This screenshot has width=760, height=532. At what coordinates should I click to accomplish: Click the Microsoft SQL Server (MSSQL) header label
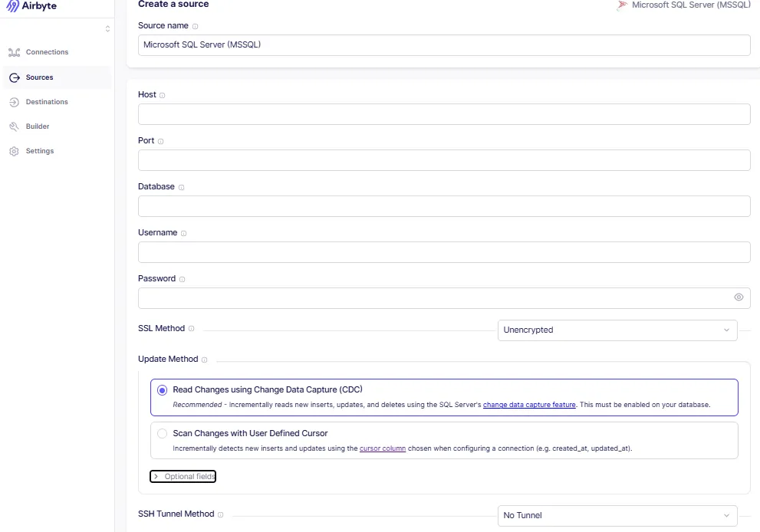[x=691, y=5]
